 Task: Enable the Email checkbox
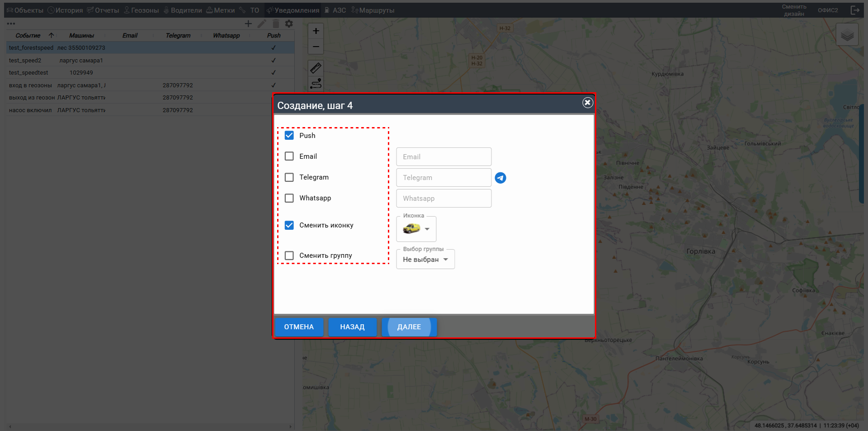pyautogui.click(x=289, y=156)
